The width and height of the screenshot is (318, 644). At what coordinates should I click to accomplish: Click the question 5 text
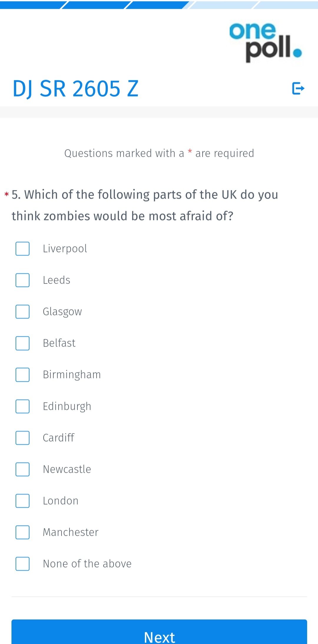click(x=145, y=205)
